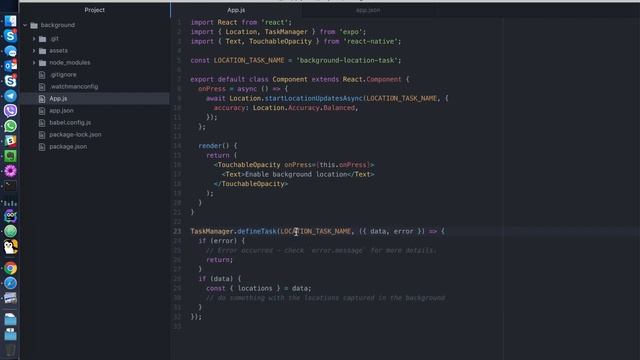
Task: Select the assets folder name
Action: (58, 51)
